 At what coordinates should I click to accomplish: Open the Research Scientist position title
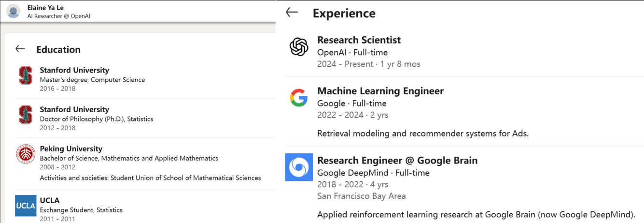point(359,40)
